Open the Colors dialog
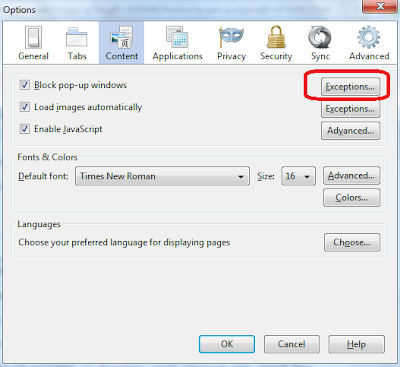Viewport: 400px width, 367px height. pos(351,198)
